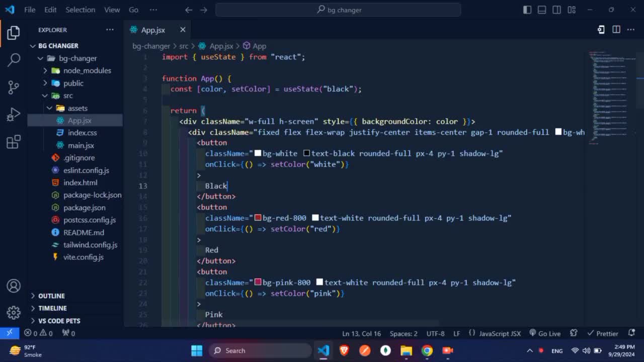
Task: Click Ln 13, Col 16 cursor position
Action: coord(361,333)
